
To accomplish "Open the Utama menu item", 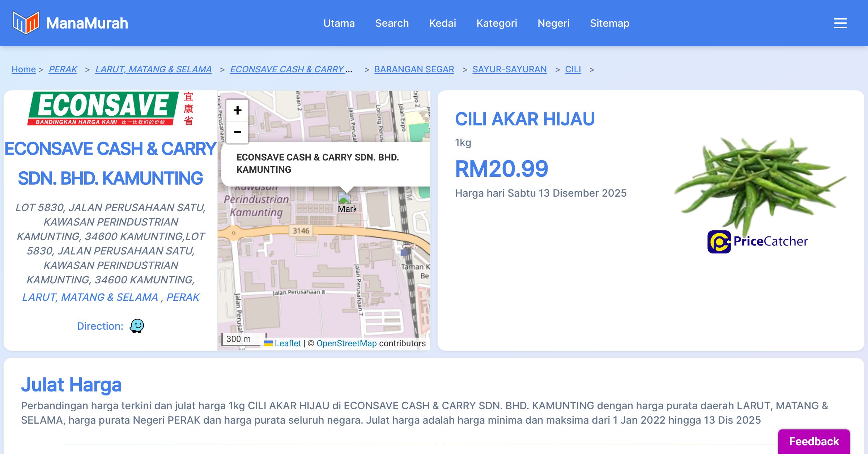I will coord(339,23).
